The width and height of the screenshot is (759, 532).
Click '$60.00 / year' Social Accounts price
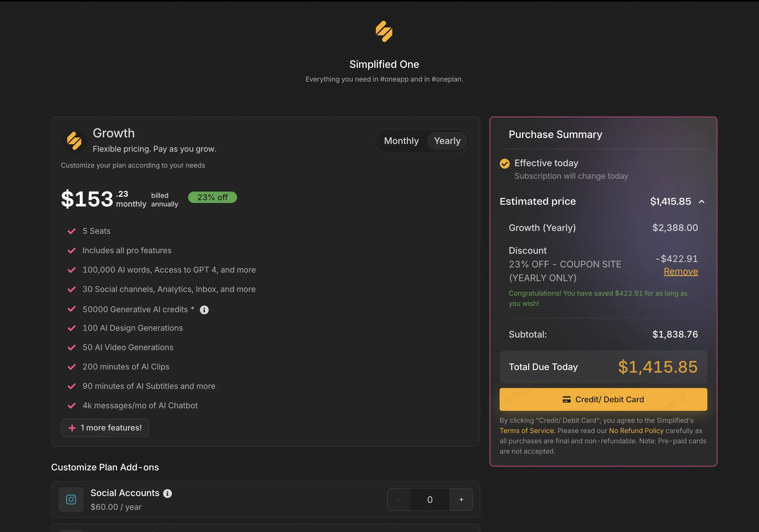pyautogui.click(x=116, y=507)
